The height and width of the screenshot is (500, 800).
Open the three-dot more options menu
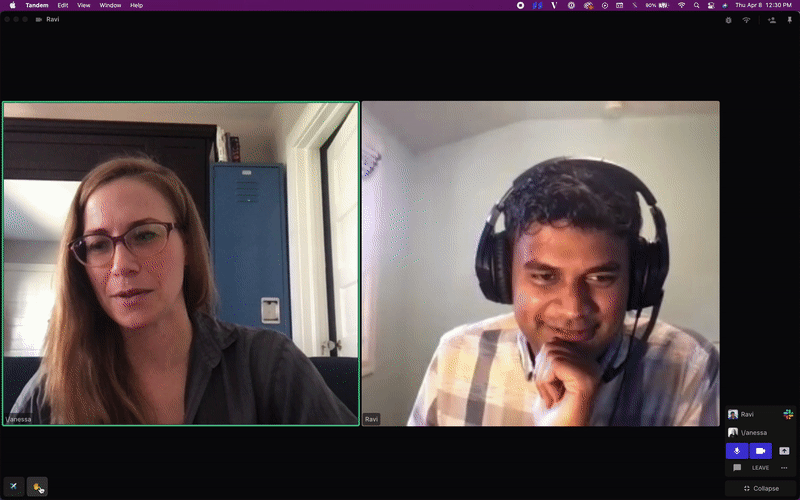pos(784,468)
